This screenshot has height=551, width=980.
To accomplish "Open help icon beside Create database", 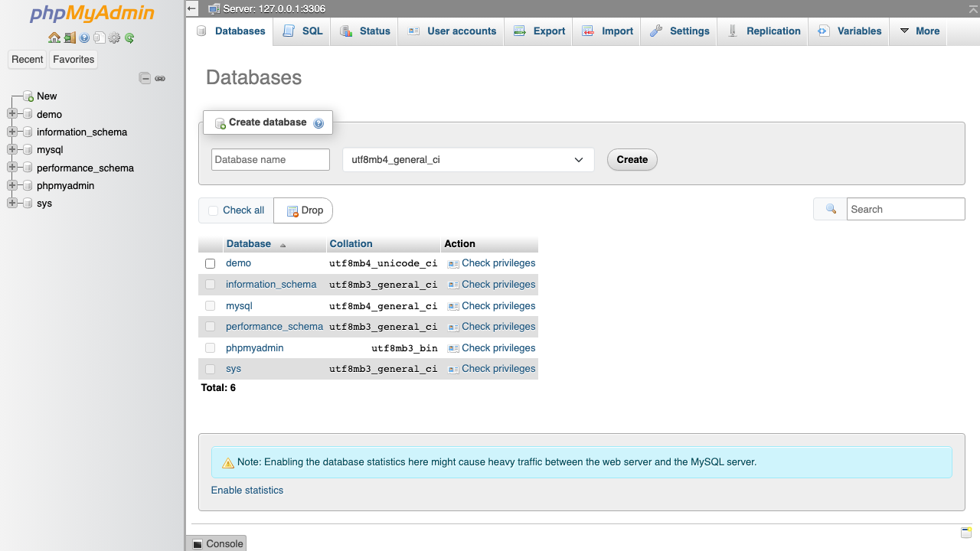I will pyautogui.click(x=318, y=123).
